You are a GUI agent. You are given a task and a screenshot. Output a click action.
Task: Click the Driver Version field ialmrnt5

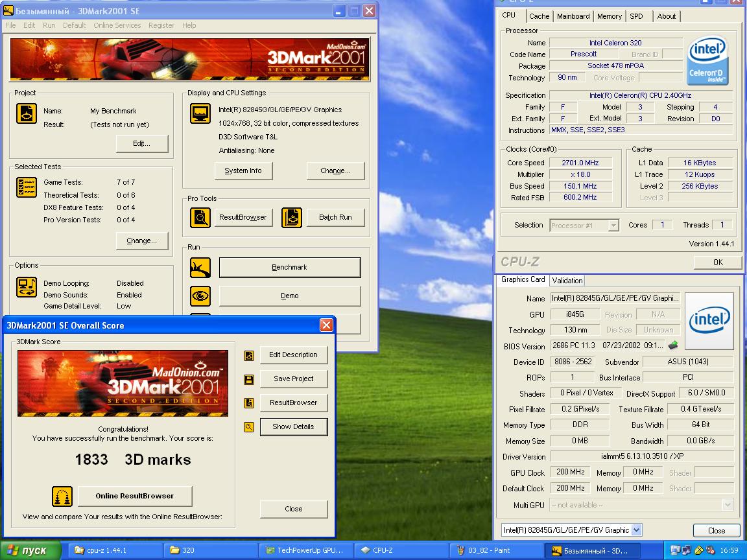pos(642,456)
